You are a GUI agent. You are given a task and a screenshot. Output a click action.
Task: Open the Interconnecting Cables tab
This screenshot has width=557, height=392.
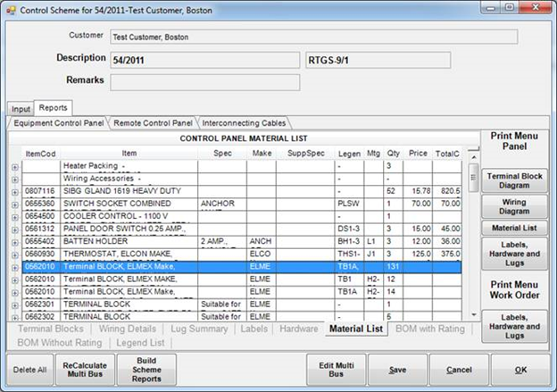[x=244, y=122]
